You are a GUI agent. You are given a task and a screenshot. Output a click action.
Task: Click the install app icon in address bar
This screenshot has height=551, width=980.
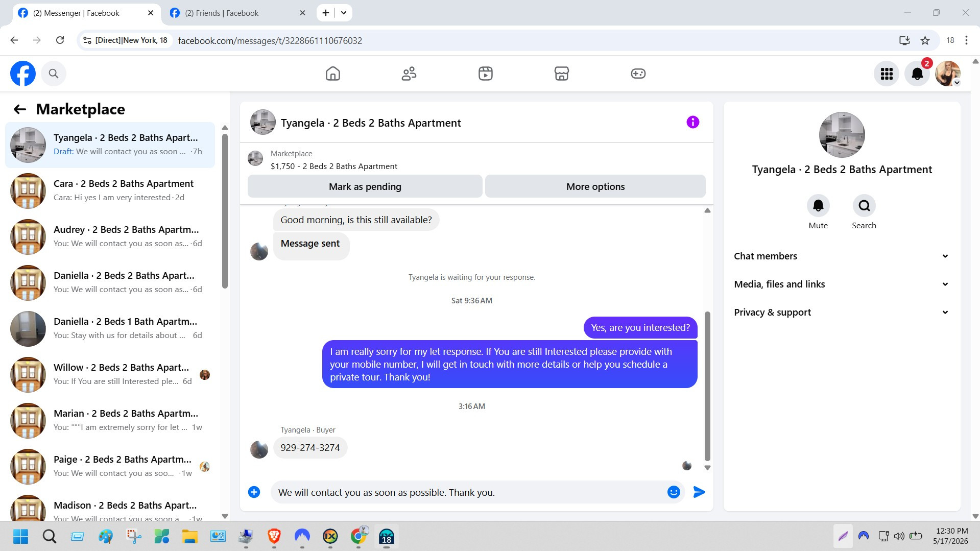[x=904, y=40]
